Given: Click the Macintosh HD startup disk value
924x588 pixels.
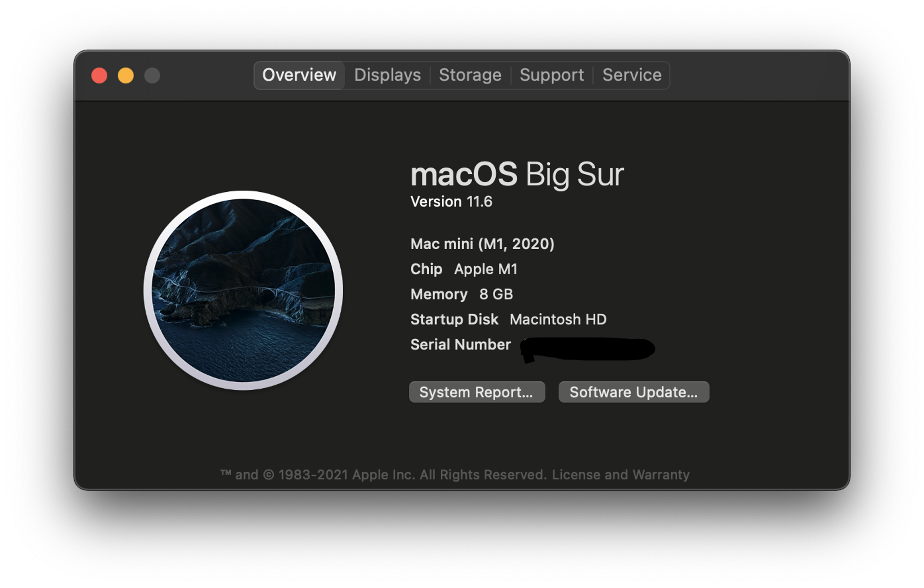Looking at the screenshot, I should tap(558, 319).
